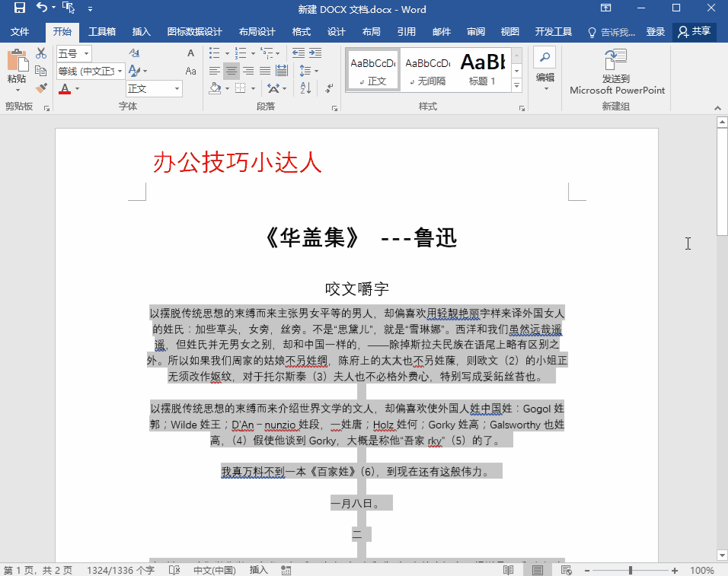728x576 pixels.
Task: Open the Shading color dropdown arrow
Action: tap(227, 88)
